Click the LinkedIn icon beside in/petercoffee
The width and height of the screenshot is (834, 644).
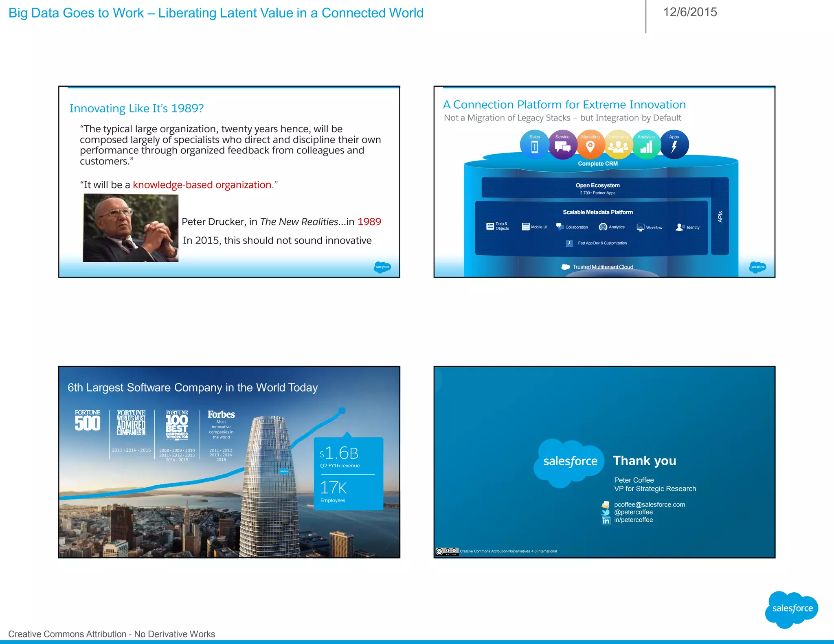[606, 520]
